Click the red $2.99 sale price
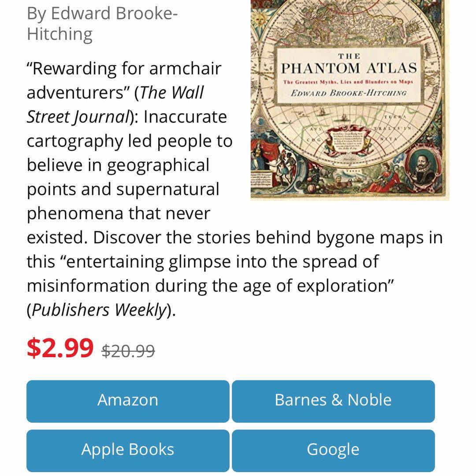 (x=60, y=348)
